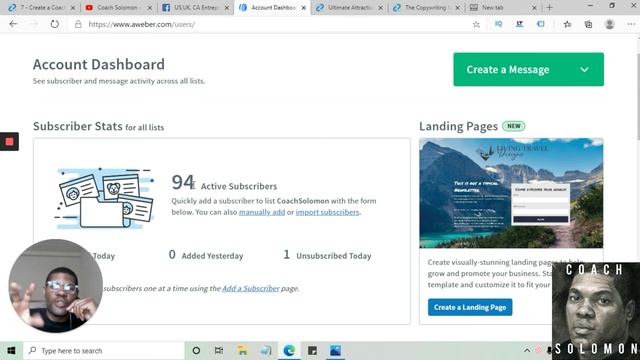Screen dimensions: 640x360
Task: Click the landing page mountain preview image
Action: coord(511,193)
